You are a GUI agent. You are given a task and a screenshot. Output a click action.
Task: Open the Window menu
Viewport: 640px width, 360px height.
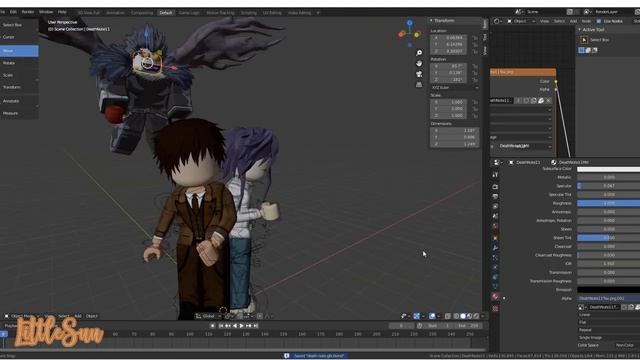46,12
